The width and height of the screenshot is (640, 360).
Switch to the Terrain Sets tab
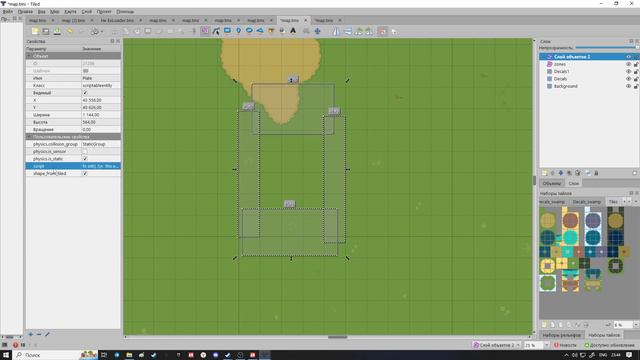point(562,335)
